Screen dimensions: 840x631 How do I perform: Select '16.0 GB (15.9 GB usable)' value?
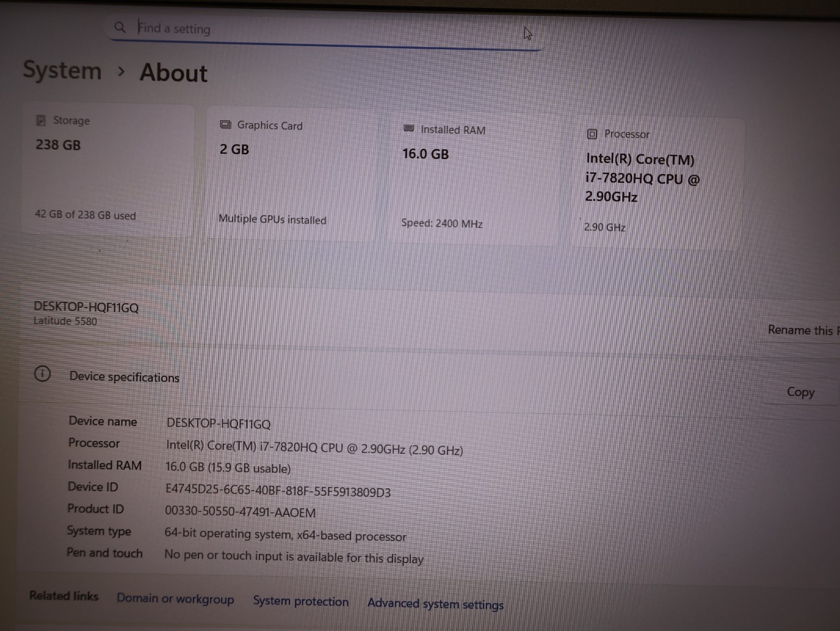228,468
